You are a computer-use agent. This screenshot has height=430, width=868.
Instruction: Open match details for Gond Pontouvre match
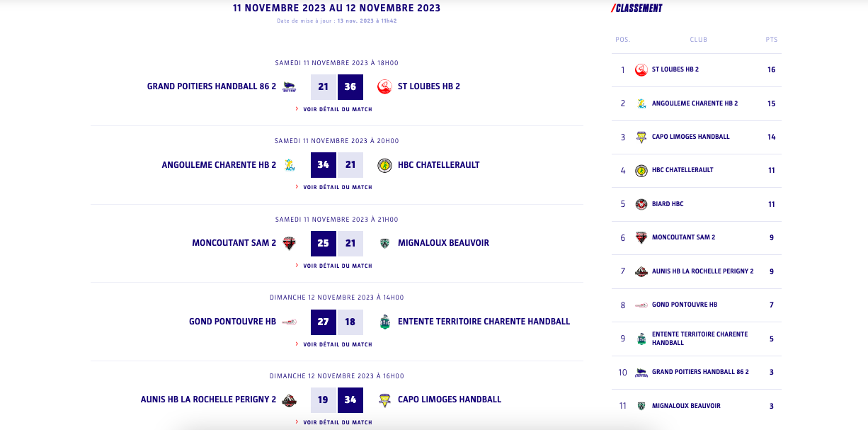[337, 344]
